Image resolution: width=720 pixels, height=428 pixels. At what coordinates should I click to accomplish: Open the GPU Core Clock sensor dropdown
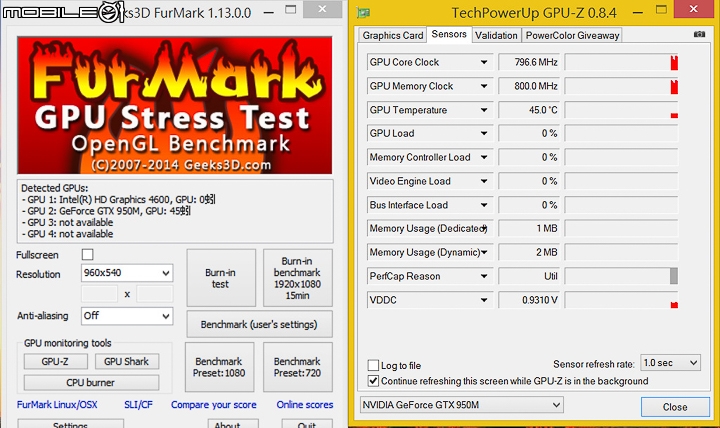[x=484, y=62]
